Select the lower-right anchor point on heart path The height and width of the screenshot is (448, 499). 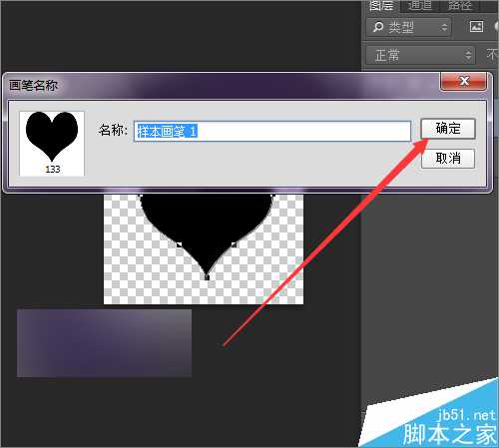coord(235,245)
